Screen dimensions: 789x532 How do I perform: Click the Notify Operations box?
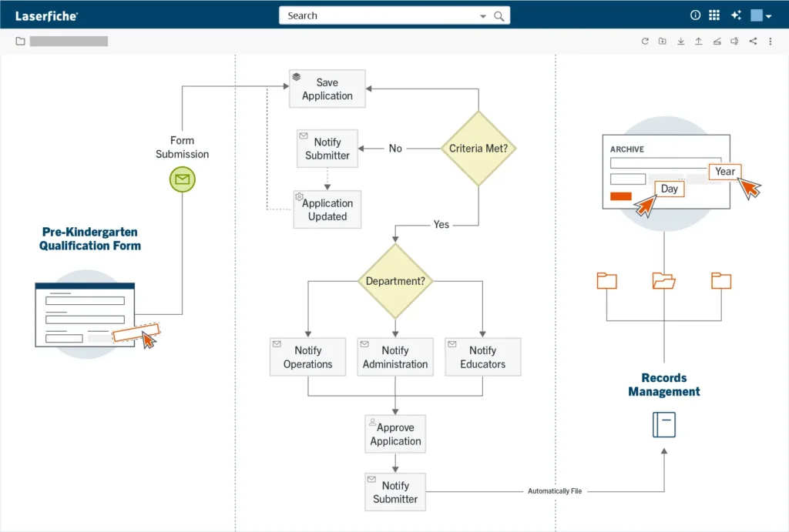(x=308, y=357)
